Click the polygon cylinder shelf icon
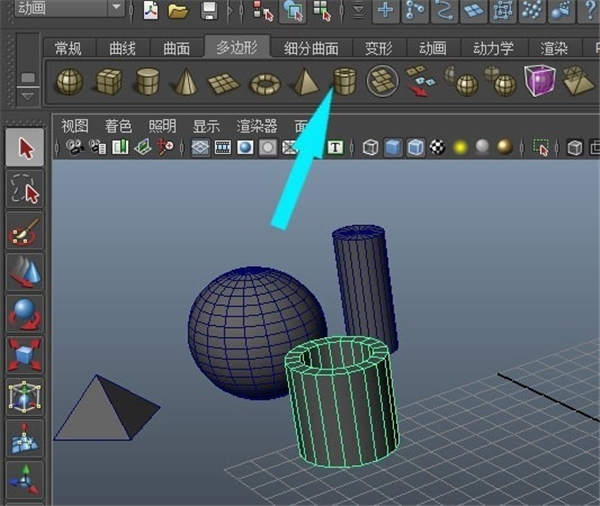Image resolution: width=600 pixels, height=506 pixels. click(x=147, y=81)
